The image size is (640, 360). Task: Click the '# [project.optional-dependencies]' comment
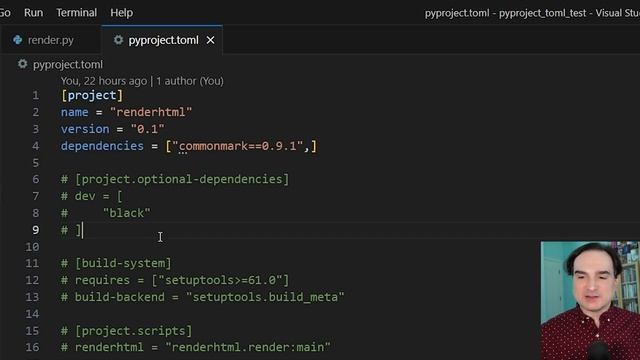click(175, 179)
